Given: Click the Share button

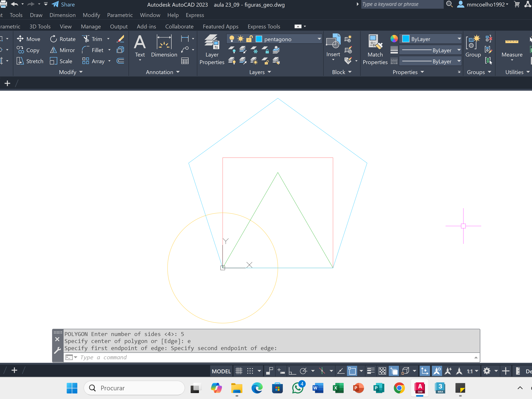Looking at the screenshot, I should pyautogui.click(x=63, y=4).
